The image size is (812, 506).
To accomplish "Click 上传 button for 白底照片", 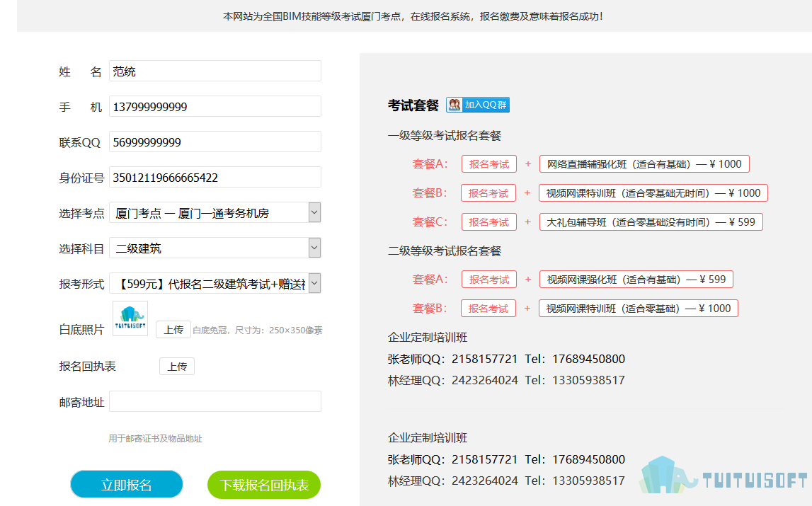I will [x=173, y=329].
